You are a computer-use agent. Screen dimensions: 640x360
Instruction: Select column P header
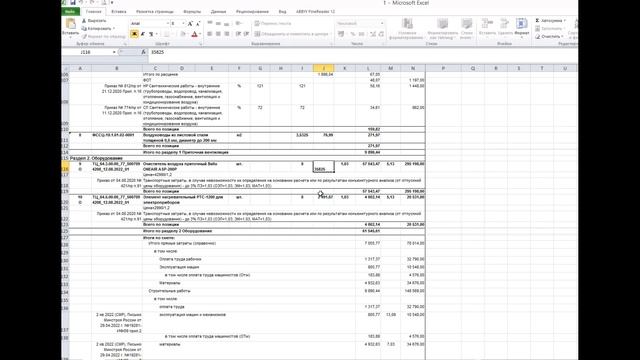pos(443,68)
